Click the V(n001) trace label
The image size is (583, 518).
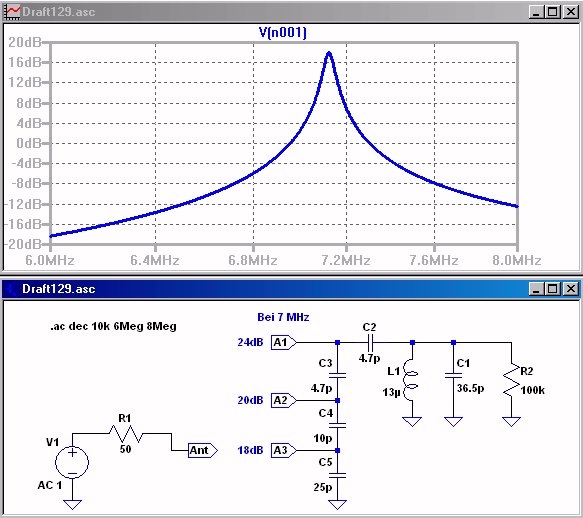coord(283,32)
